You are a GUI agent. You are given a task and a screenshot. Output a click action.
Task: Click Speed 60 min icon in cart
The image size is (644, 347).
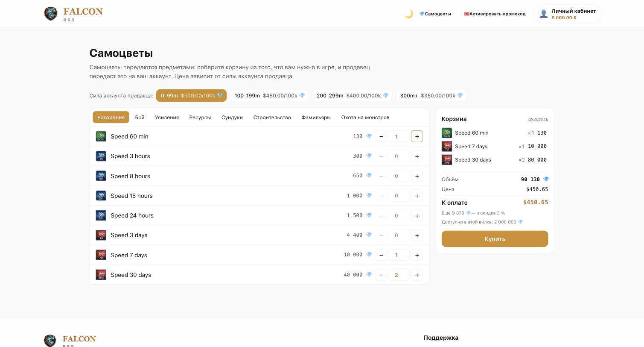tap(447, 133)
